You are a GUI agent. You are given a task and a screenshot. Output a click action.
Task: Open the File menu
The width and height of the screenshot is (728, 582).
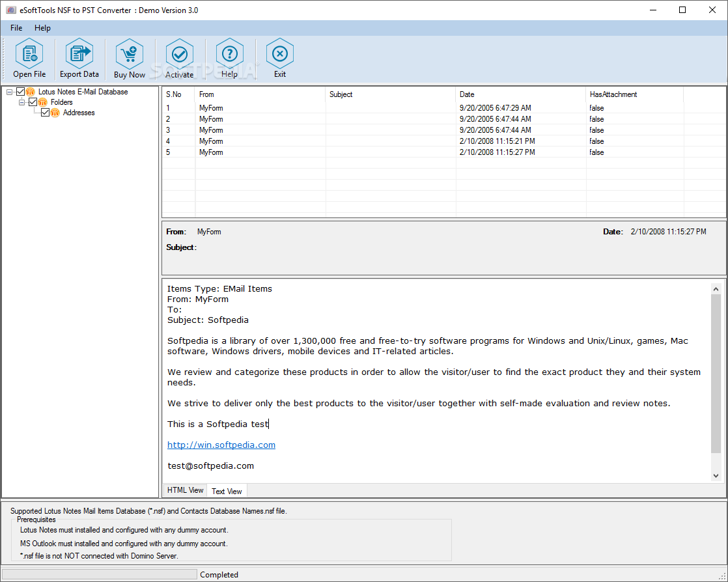click(x=16, y=28)
